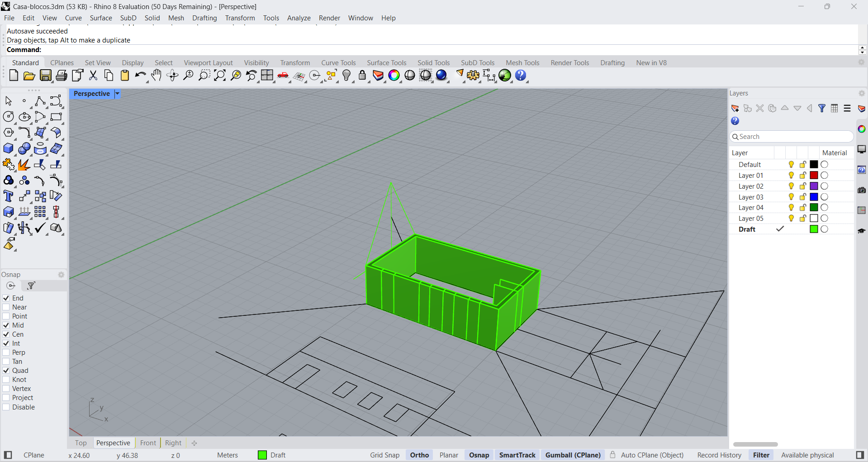Image resolution: width=868 pixels, height=462 pixels.
Task: Open the Layers panel hamburger menu
Action: [847, 109]
